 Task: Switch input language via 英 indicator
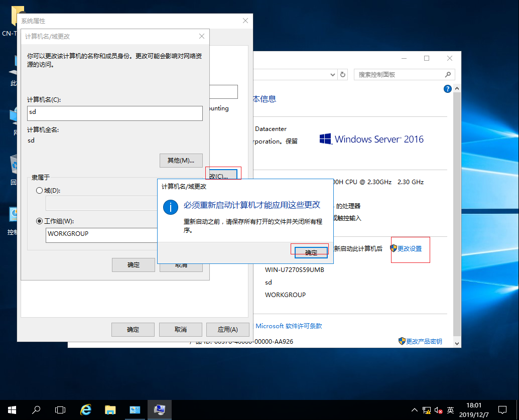pos(450,410)
